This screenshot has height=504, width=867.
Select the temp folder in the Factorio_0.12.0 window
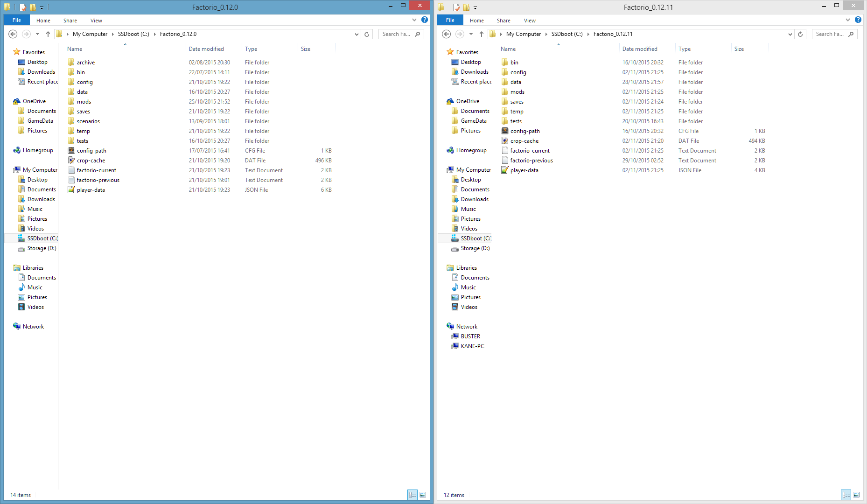(83, 131)
